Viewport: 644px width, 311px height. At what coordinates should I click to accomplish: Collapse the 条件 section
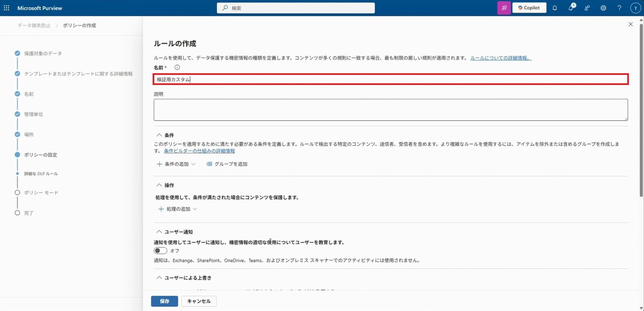click(x=159, y=135)
